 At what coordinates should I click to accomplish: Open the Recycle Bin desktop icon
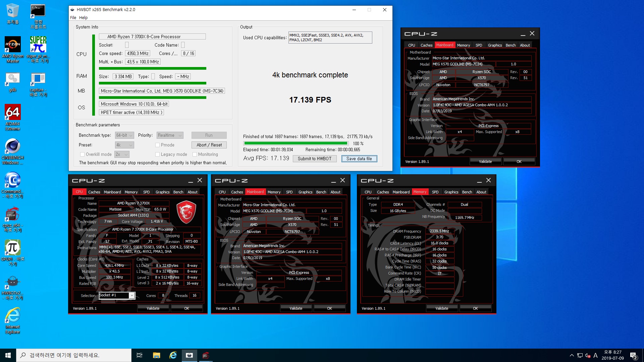[x=12, y=14]
